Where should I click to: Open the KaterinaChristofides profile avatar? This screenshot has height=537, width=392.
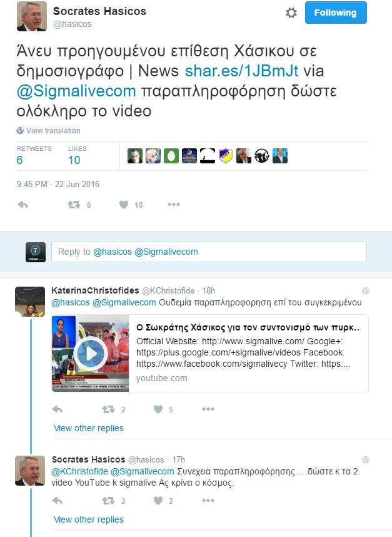point(30,302)
